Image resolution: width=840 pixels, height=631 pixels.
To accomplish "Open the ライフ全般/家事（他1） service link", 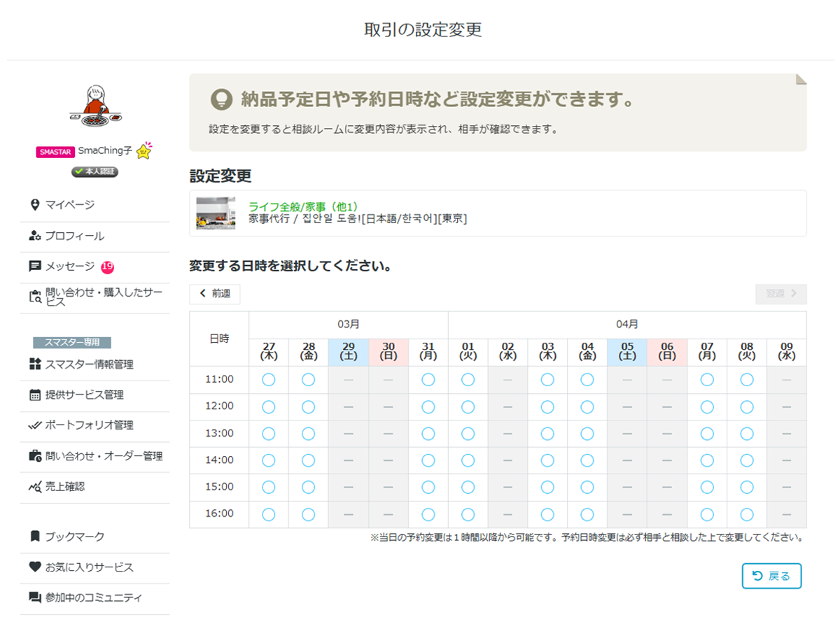I will tap(303, 206).
